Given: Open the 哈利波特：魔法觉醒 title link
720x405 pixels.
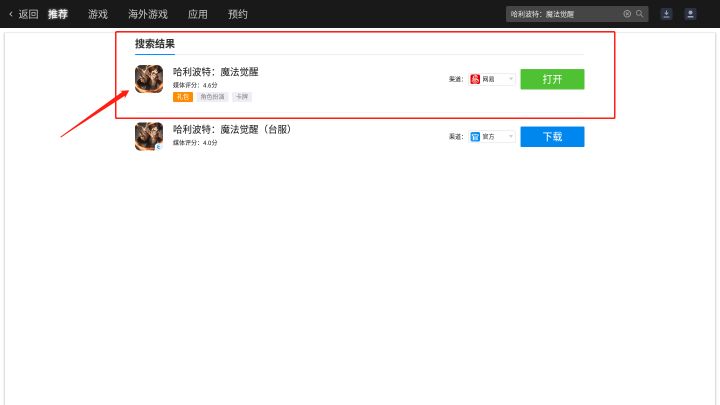Looking at the screenshot, I should click(x=216, y=72).
